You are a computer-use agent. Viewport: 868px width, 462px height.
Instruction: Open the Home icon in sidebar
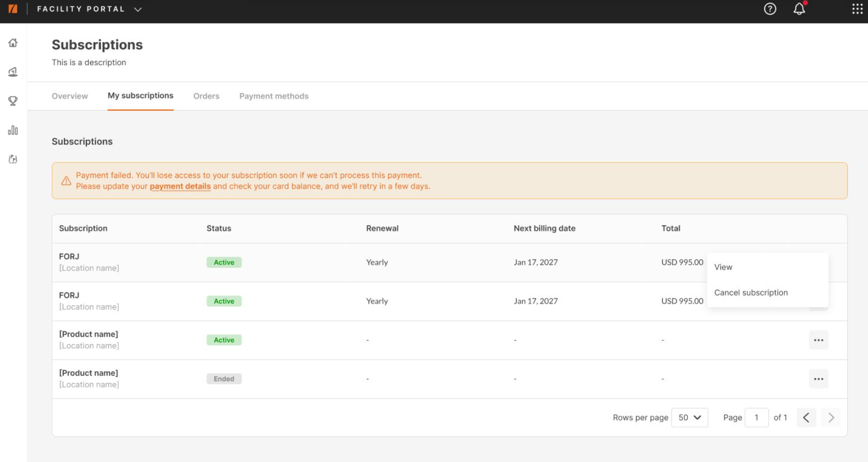(13, 43)
